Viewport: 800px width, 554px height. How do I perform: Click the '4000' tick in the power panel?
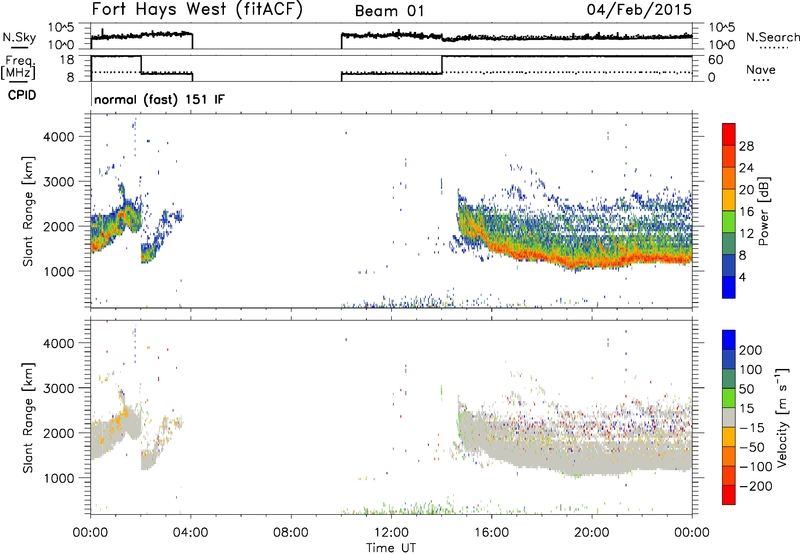[58, 137]
